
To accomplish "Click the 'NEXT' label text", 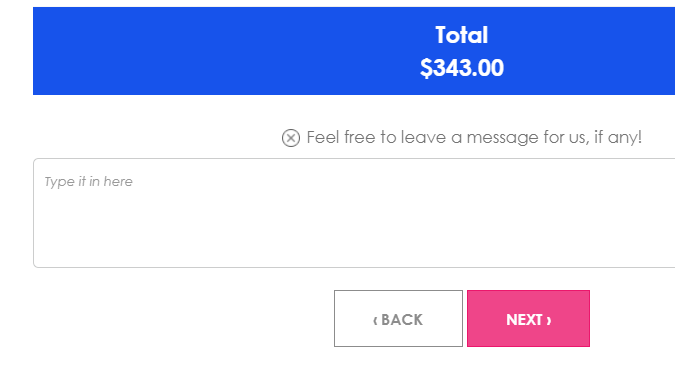I will pos(524,320).
